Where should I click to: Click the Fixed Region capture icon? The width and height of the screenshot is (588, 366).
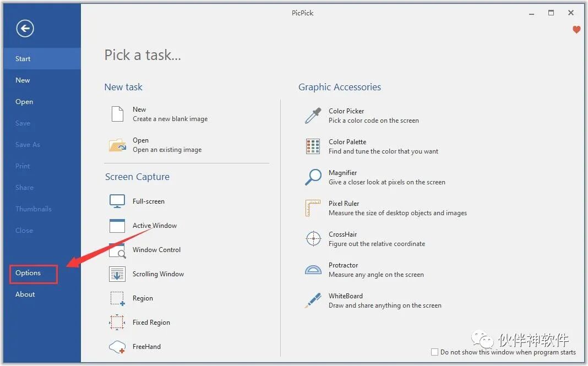pos(117,323)
